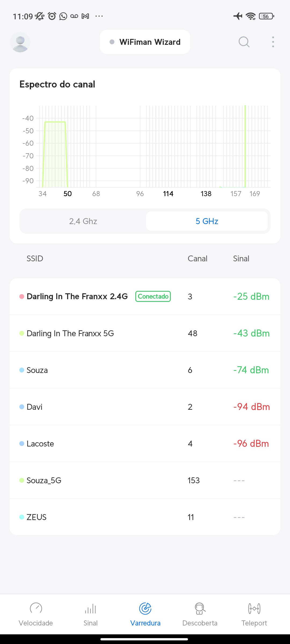
Task: Open the user profile avatar
Action: tap(20, 42)
